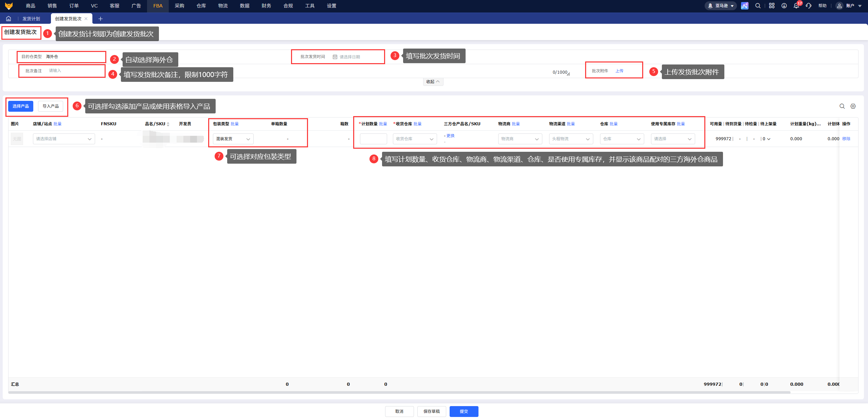Open the 混装发货 packaging type dropdown
The width and height of the screenshot is (868, 419).
tap(233, 139)
